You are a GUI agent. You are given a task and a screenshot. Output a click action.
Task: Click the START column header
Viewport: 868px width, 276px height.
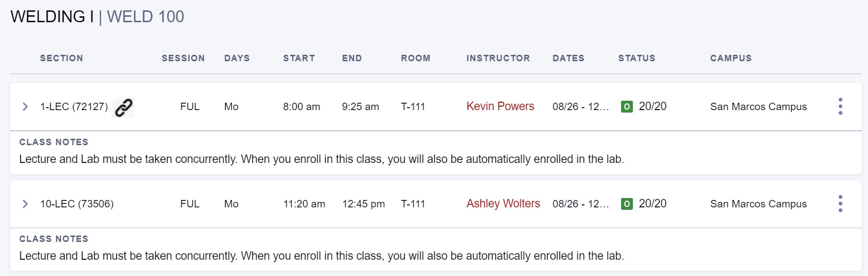299,58
